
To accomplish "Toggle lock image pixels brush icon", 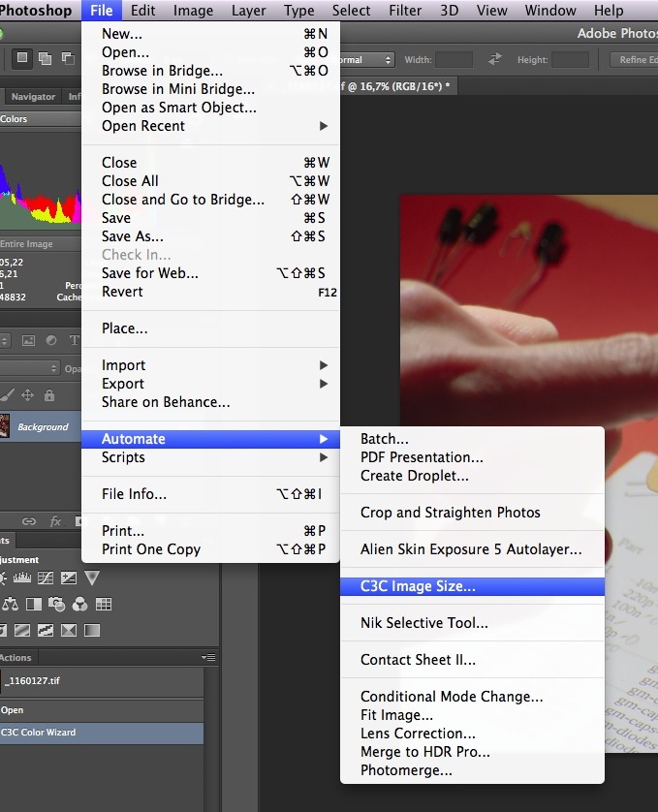I will tap(7, 395).
